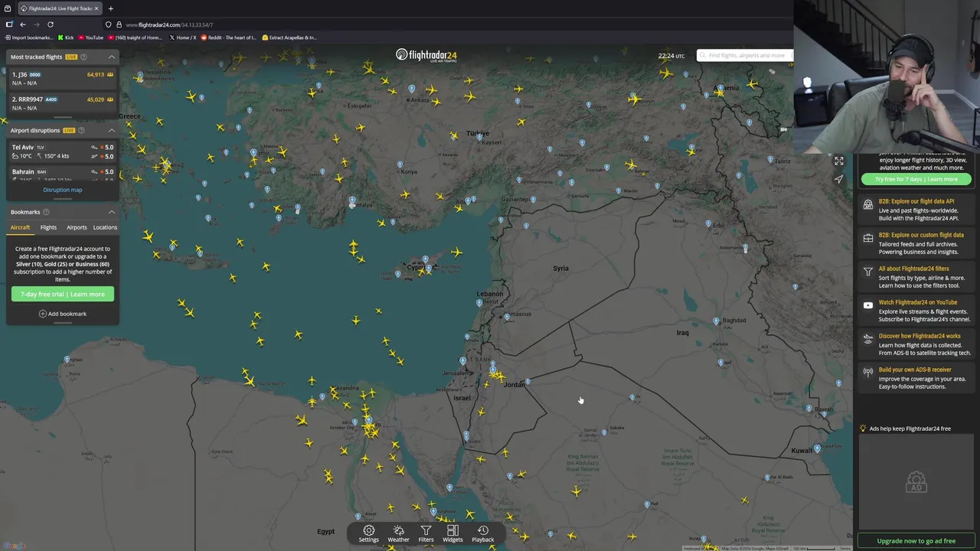Viewport: 980px width, 551px height.
Task: Open the Playback history tool
Action: point(483,533)
